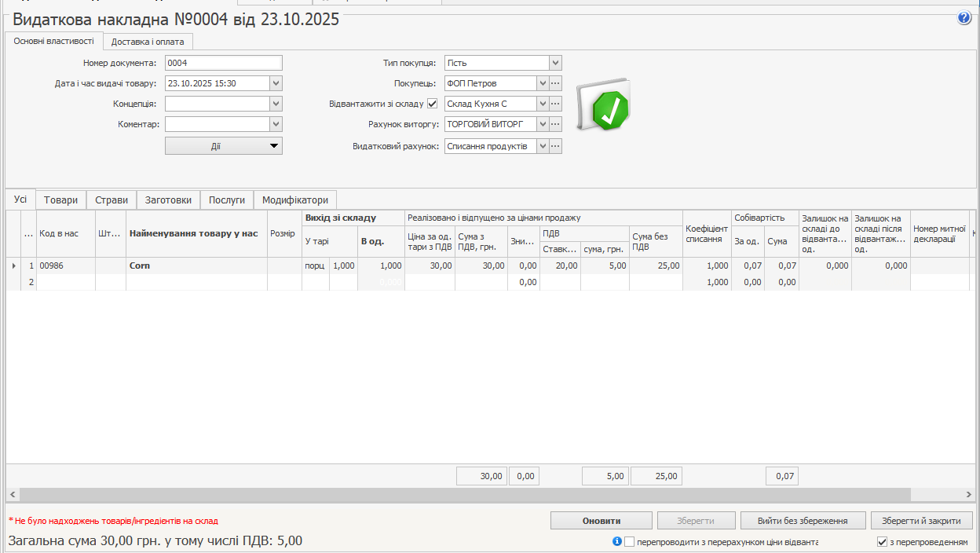Uncheck the з перепроведенням checkbox

coord(882,542)
